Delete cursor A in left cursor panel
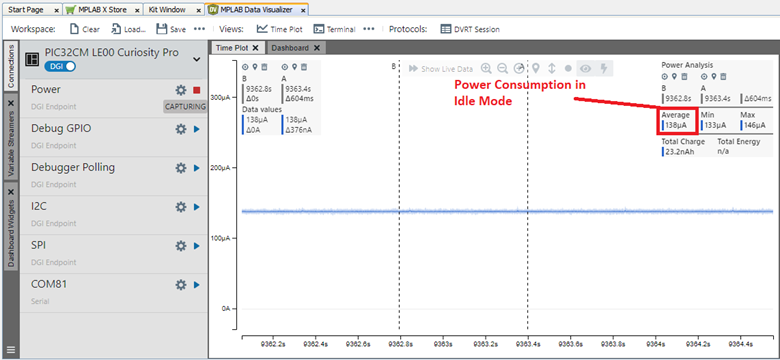Screen dimensions: 780x360 point(304,67)
